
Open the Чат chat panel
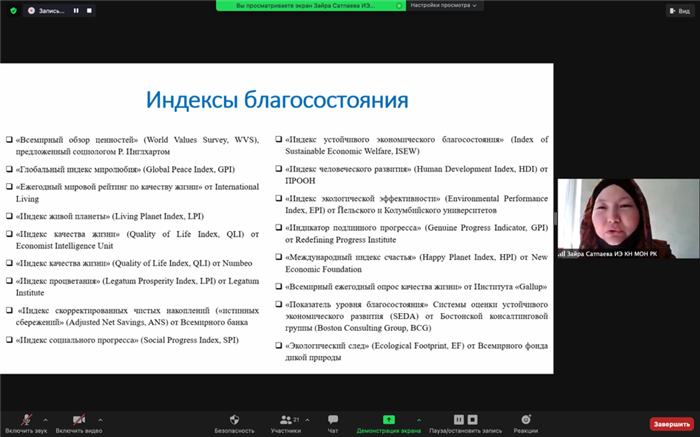[333, 420]
